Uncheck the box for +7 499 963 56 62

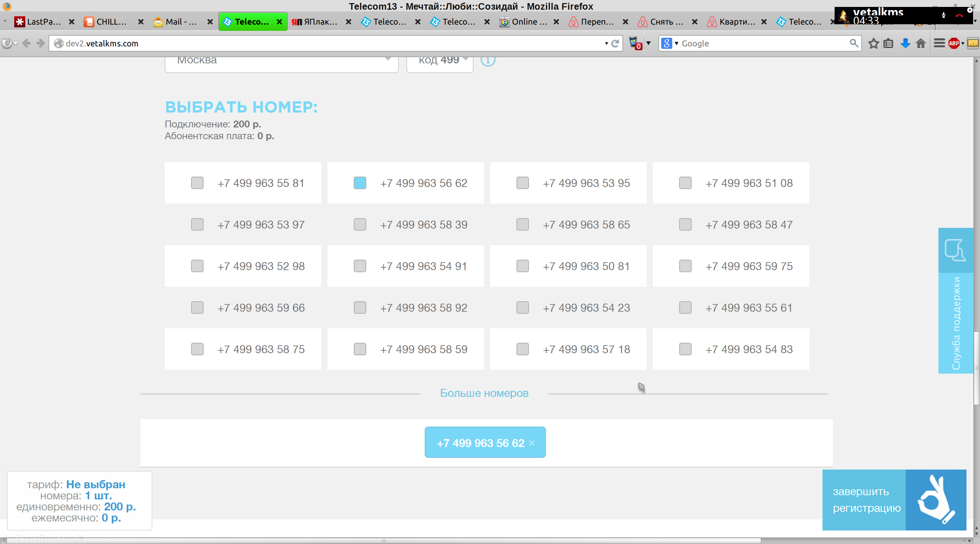(360, 183)
